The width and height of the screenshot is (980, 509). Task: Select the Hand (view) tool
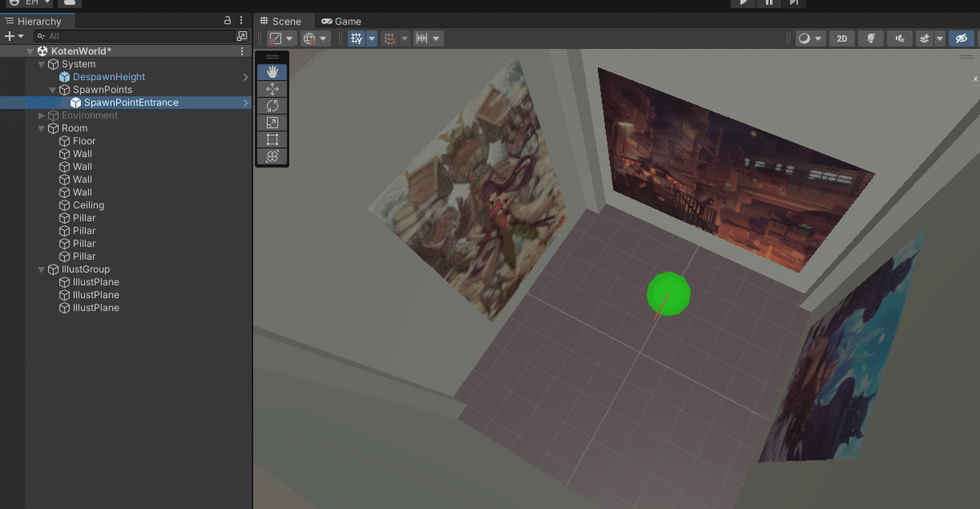pyautogui.click(x=273, y=72)
